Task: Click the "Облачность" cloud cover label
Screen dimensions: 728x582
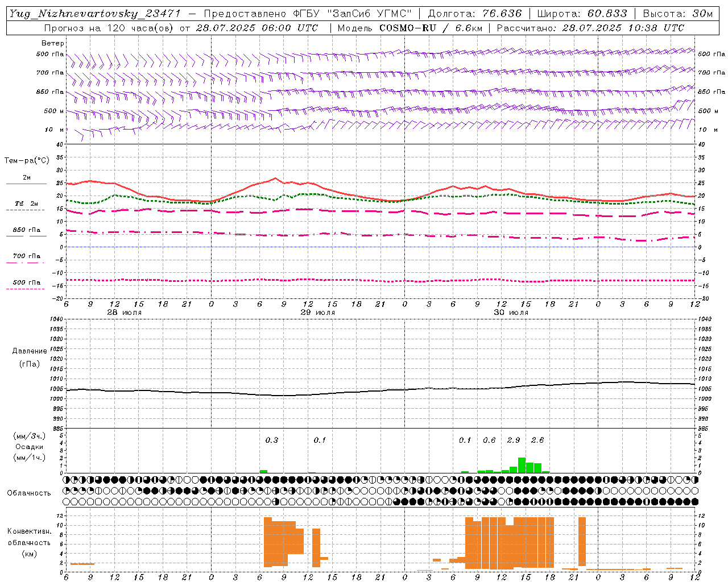Action: [x=29, y=493]
